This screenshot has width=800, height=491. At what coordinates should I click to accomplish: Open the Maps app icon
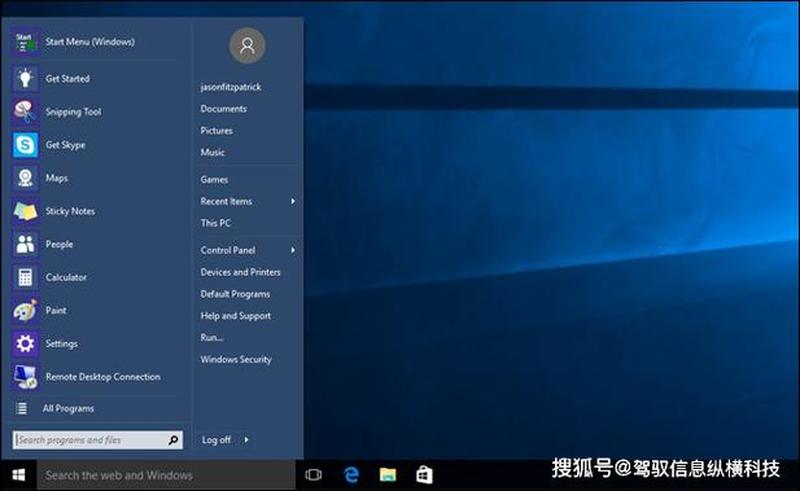coord(25,178)
